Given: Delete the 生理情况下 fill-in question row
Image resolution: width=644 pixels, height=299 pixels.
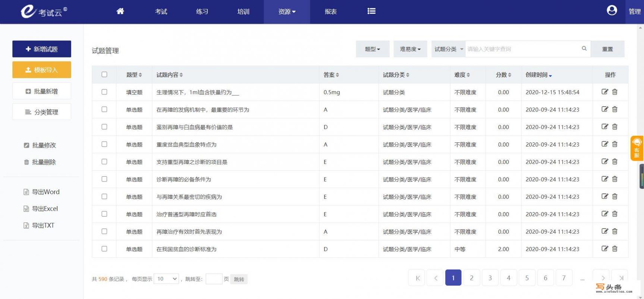Looking at the screenshot, I should [x=615, y=92].
